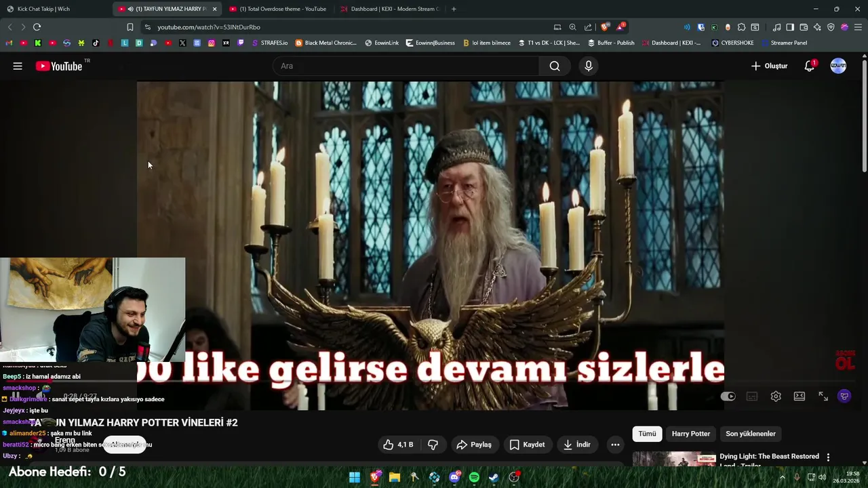Click the address bar URL
Image resolution: width=868 pixels, height=488 pixels.
point(209,27)
